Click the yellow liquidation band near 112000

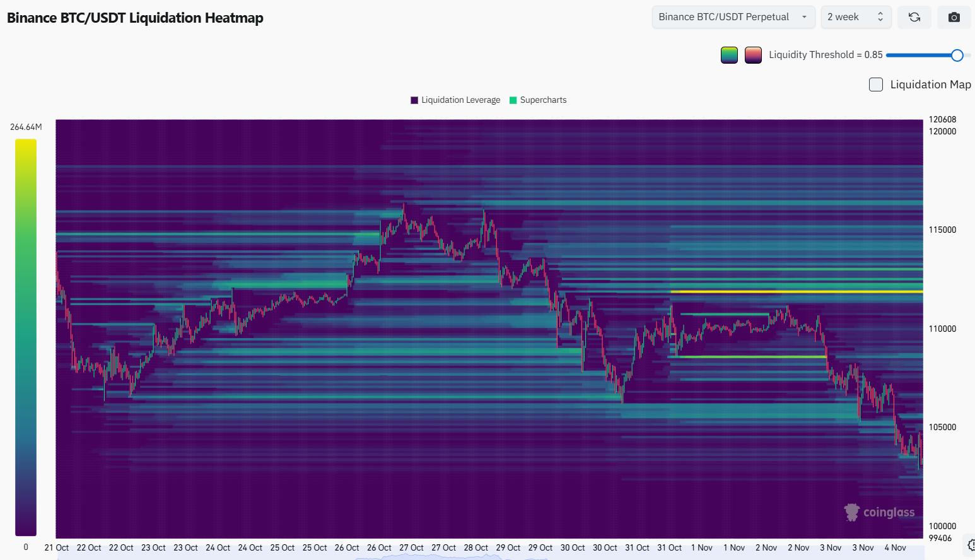[795, 292]
